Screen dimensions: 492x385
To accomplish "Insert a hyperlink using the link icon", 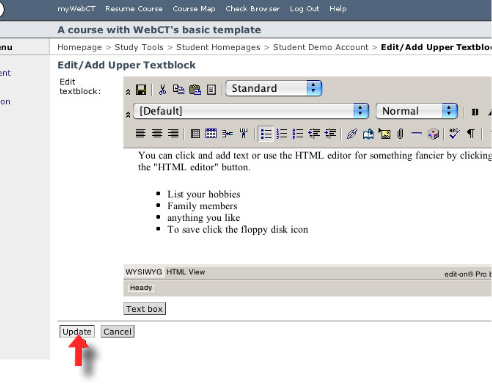I will click(x=352, y=134).
